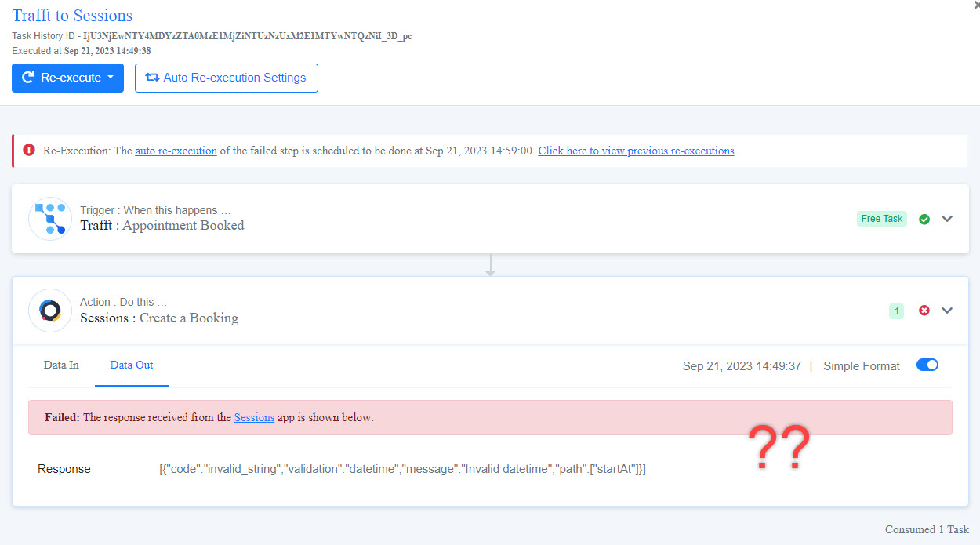The image size is (980, 545).
Task: Open Auto Re-execution Settings
Action: coord(227,78)
